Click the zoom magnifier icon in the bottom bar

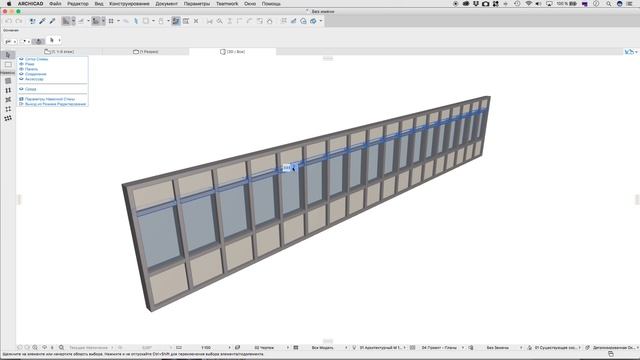click(x=61, y=347)
